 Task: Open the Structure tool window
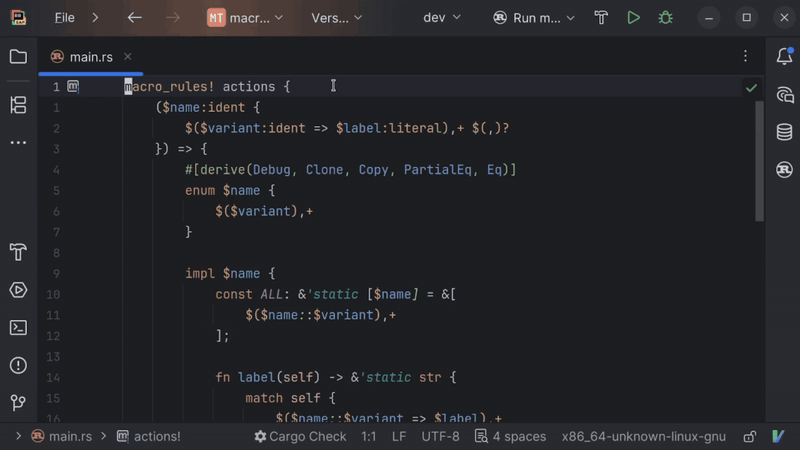click(18, 105)
